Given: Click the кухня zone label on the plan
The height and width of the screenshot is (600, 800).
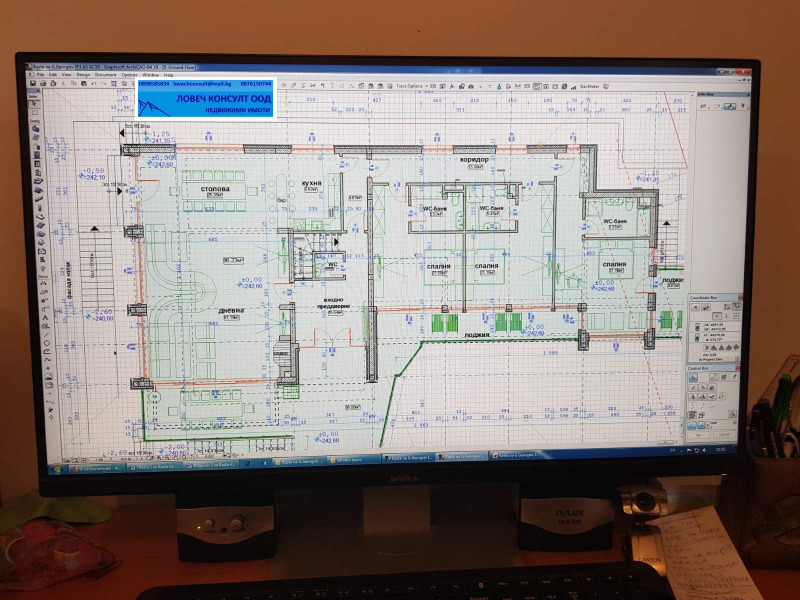Looking at the screenshot, I should click(311, 184).
